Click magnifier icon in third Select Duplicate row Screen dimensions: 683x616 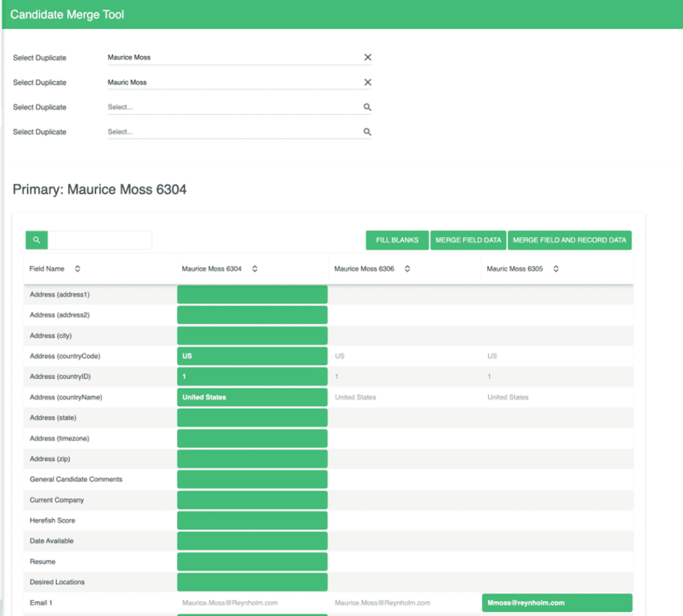point(367,107)
